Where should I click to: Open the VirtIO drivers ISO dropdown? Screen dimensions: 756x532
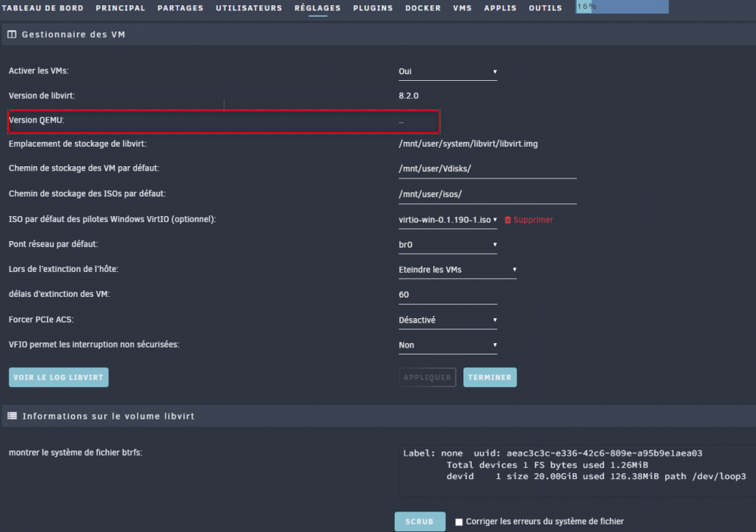point(448,220)
